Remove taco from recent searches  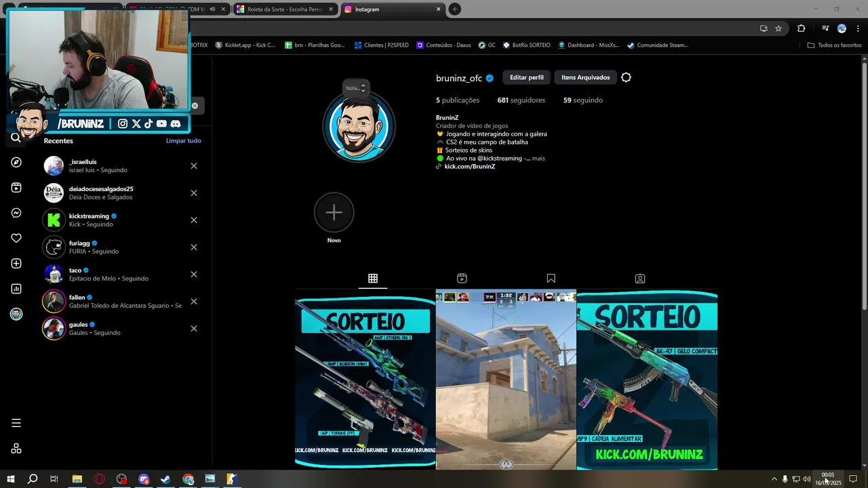[194, 274]
